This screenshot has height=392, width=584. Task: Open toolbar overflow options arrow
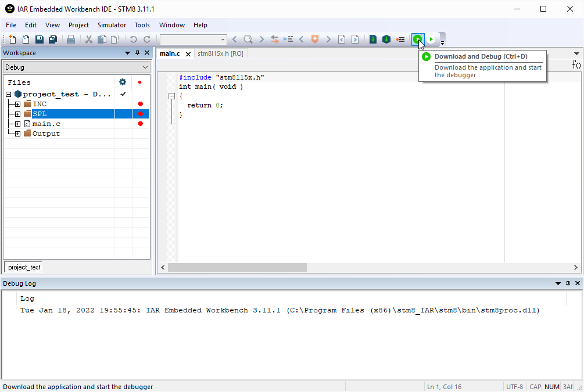coord(442,43)
